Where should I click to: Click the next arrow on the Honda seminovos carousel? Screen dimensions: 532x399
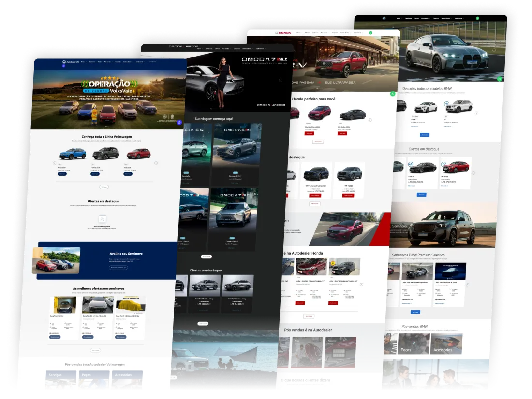[361, 285]
